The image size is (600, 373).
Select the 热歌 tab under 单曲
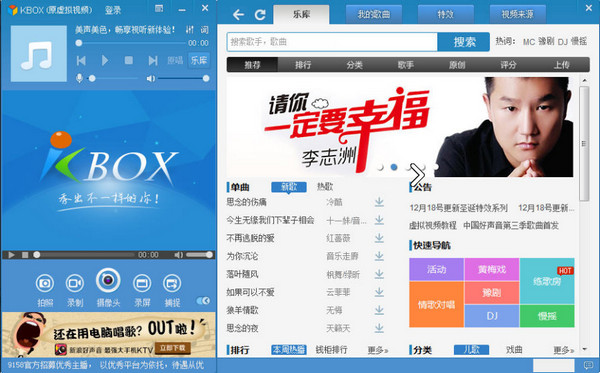(325, 187)
